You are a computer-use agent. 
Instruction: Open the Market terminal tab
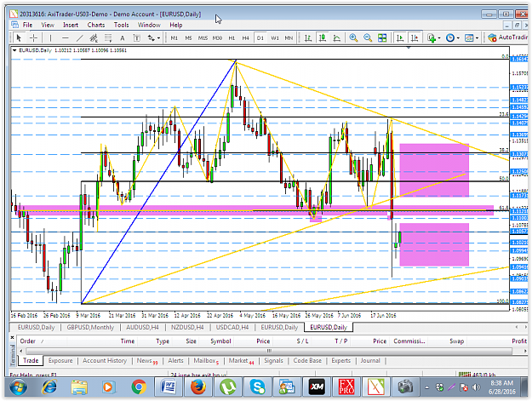(x=241, y=361)
